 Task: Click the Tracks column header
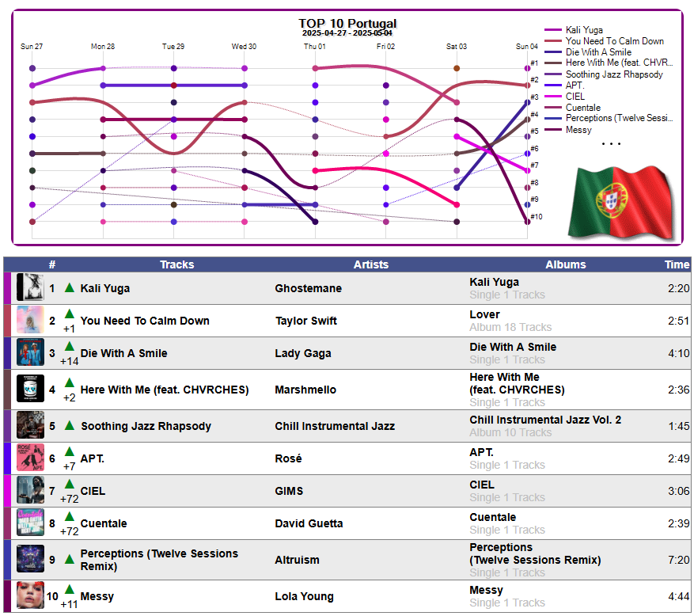(177, 264)
